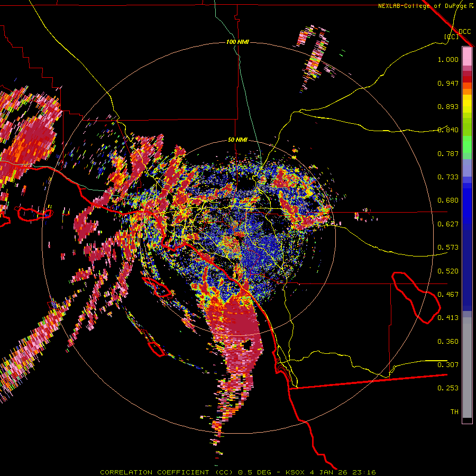Screen dimensions: 476x476
Task: Select the 0.253 scale value
Action: [x=448, y=388]
